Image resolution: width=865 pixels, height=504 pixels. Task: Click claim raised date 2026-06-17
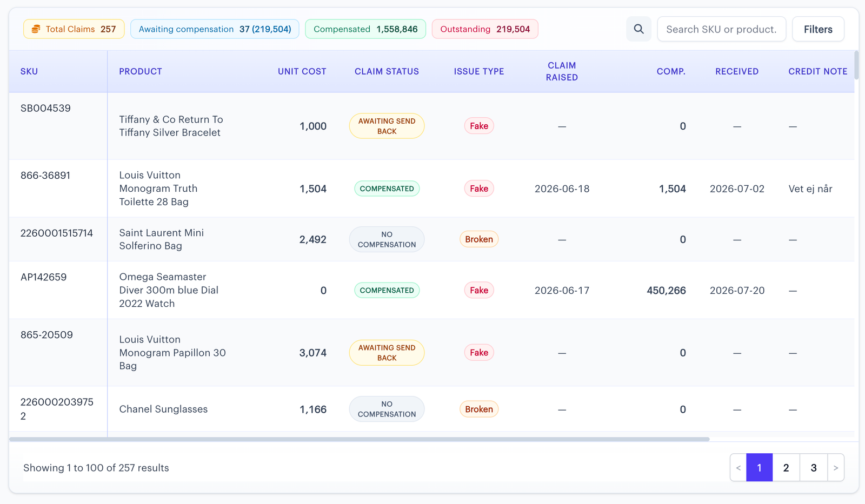point(562,291)
